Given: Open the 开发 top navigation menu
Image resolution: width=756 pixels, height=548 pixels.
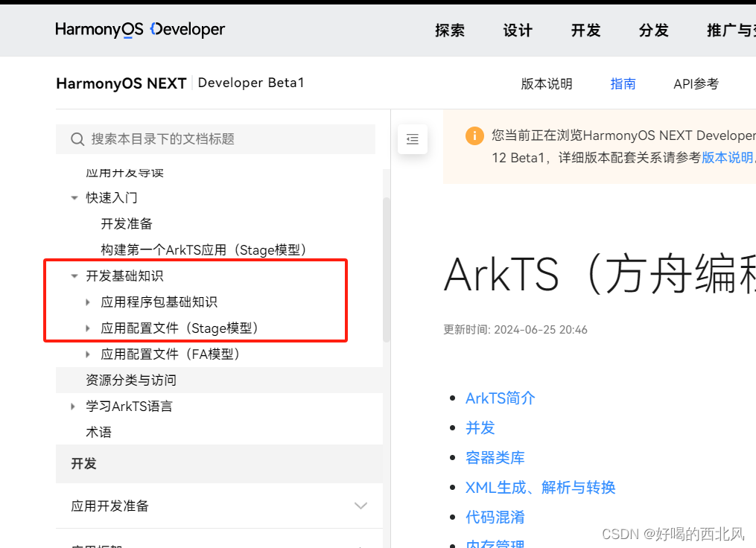Looking at the screenshot, I should 585,31.
